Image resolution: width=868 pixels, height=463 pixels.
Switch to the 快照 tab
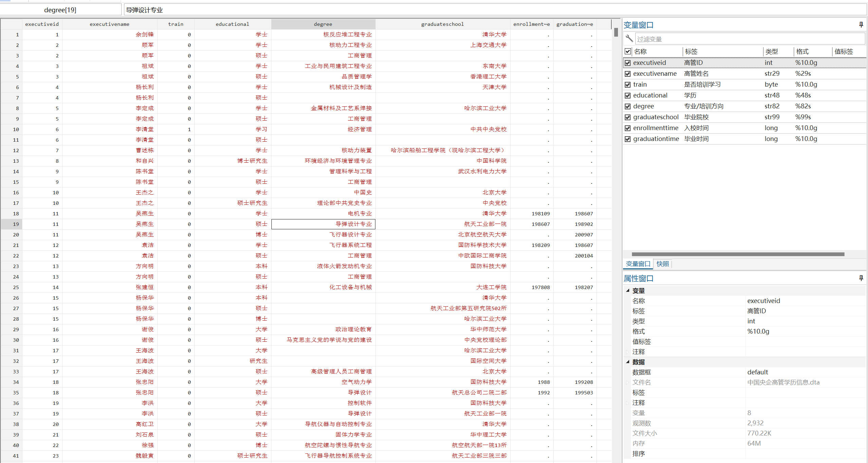pos(662,264)
